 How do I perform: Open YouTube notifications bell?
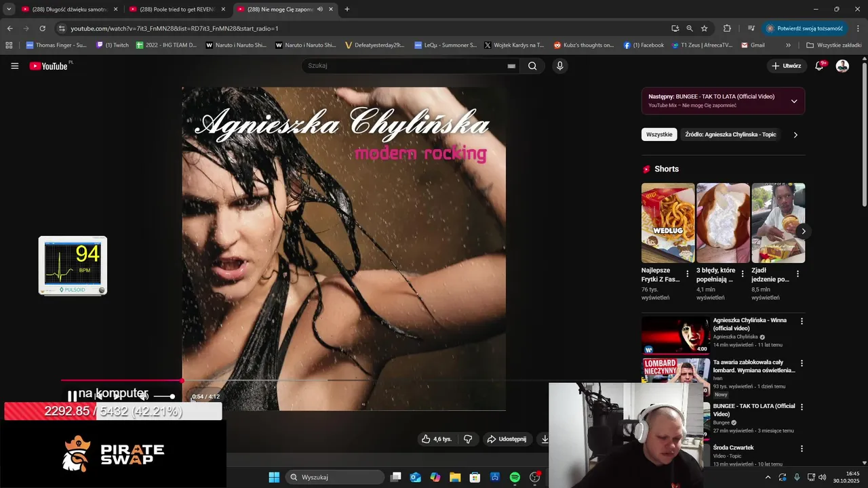coord(819,66)
